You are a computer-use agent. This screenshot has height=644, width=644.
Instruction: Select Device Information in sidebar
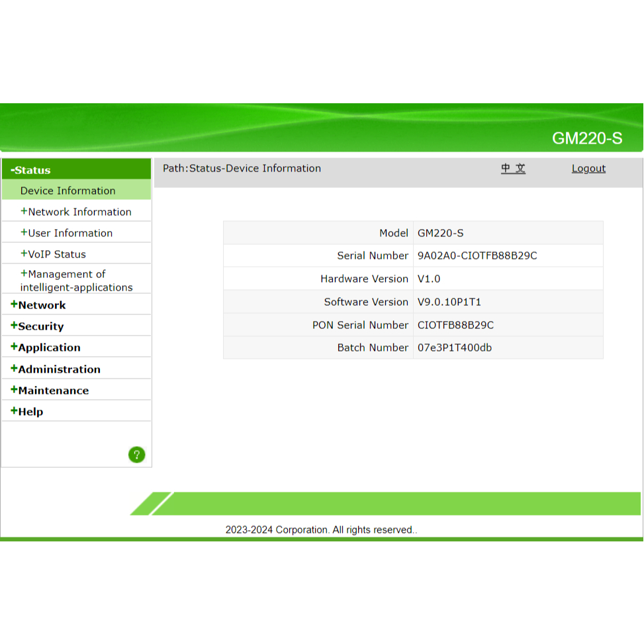click(x=68, y=191)
